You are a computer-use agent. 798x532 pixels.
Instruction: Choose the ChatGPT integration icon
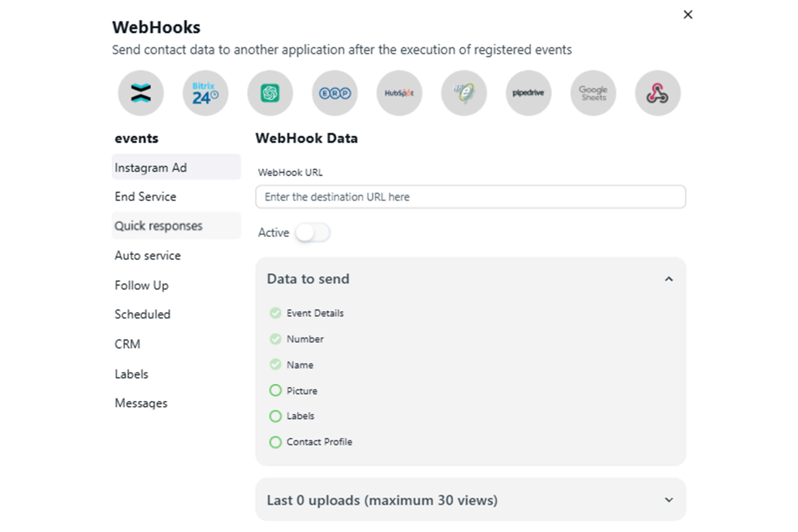tap(270, 93)
